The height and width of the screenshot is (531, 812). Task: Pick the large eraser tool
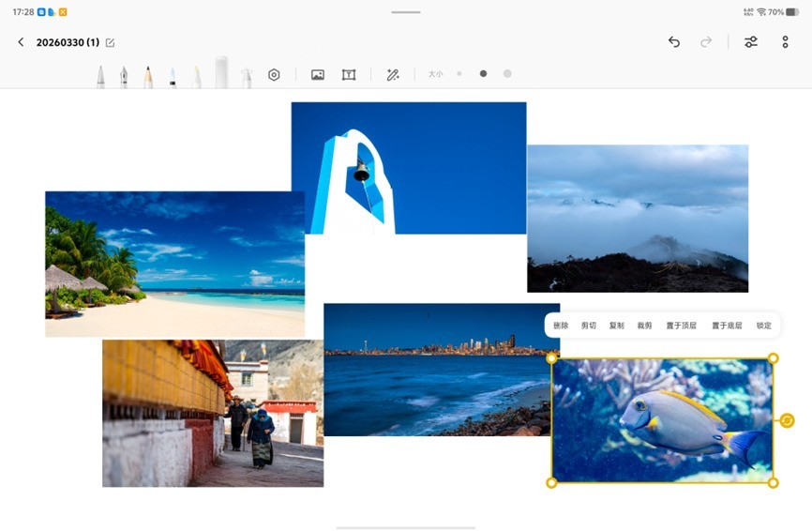221,73
